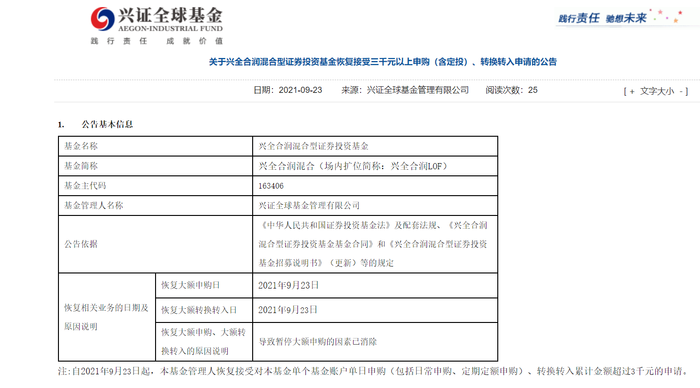The image size is (700, 388).
Task: Select the 兴全合润混合型证券投资基金 cell
Action: 375,146
